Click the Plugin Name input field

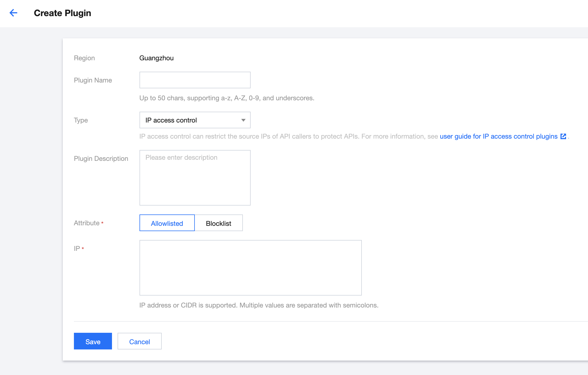click(x=195, y=80)
